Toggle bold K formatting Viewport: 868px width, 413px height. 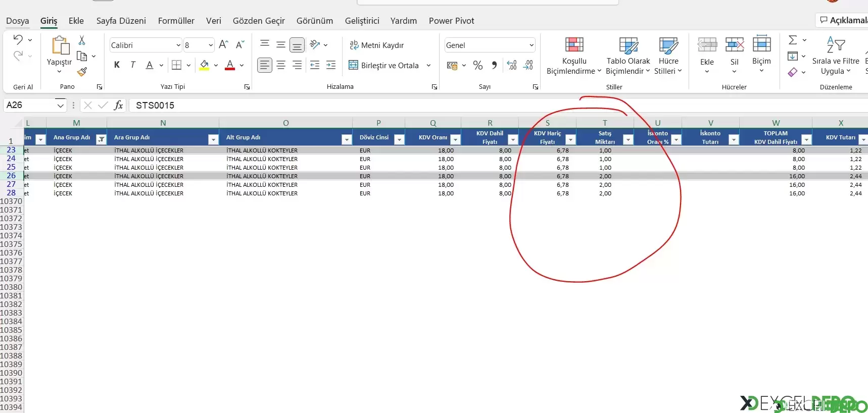[117, 65]
